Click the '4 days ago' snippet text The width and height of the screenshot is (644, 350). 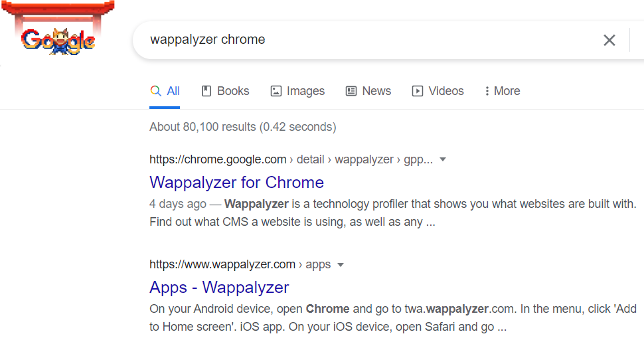coord(178,204)
